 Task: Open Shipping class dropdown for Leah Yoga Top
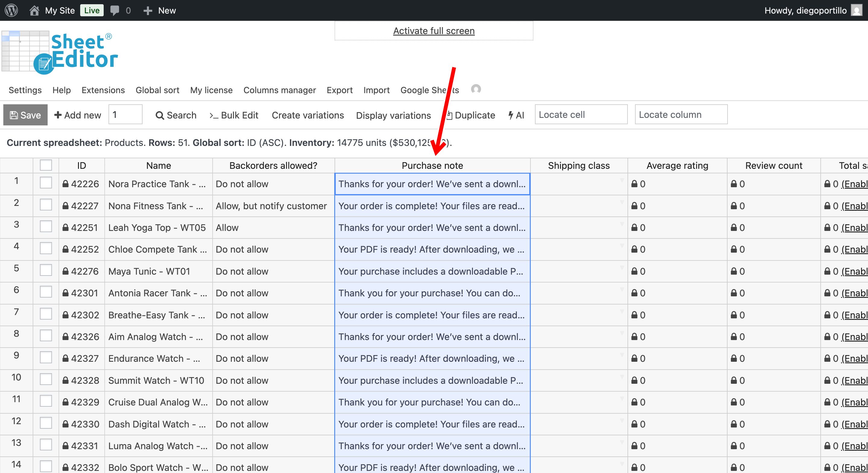tap(622, 223)
